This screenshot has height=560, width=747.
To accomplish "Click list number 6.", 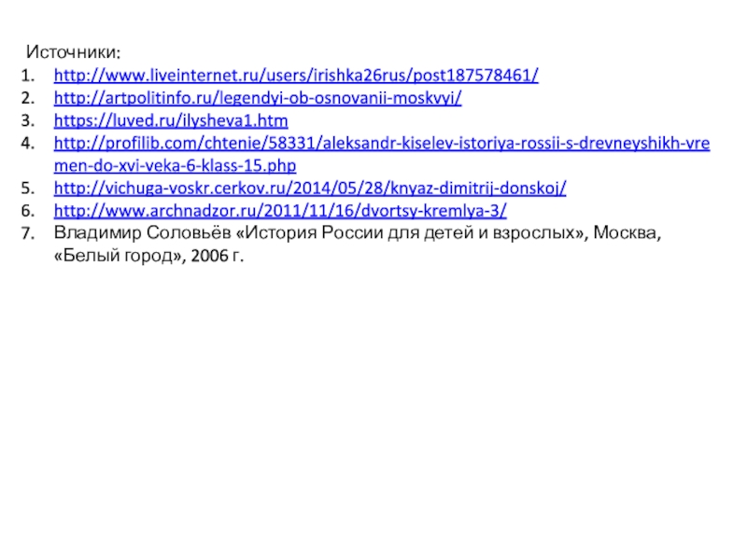I will point(27,211).
